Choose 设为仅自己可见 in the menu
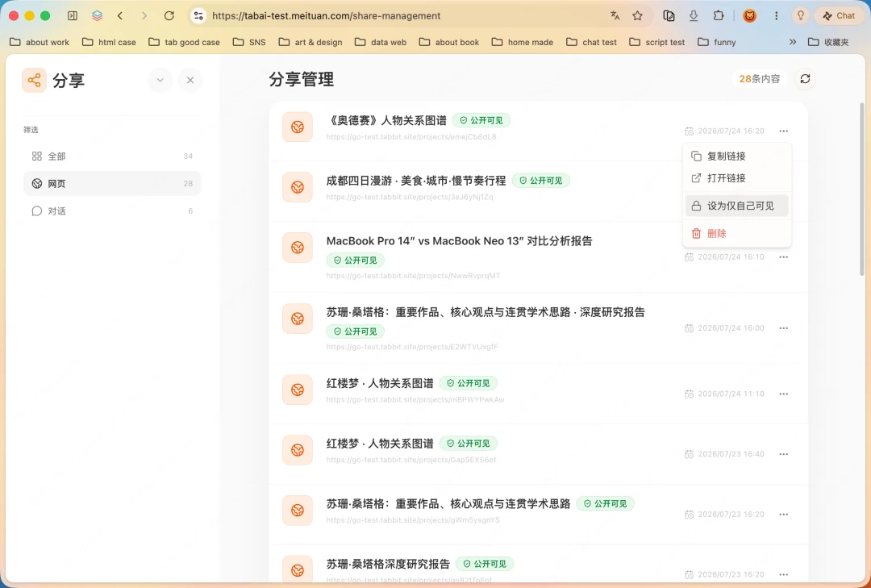The width and height of the screenshot is (871, 588). tap(737, 206)
